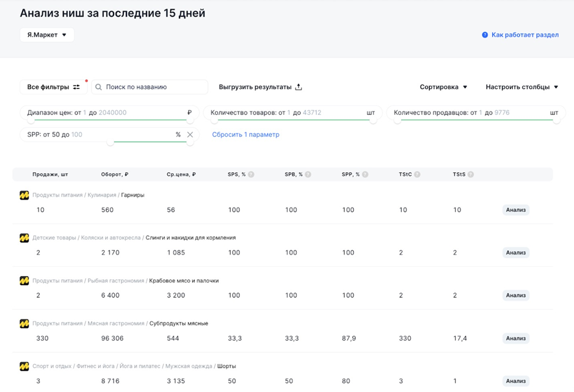Open the 'Все фильтры' filters button
This screenshot has width=574, height=392.
click(x=54, y=87)
